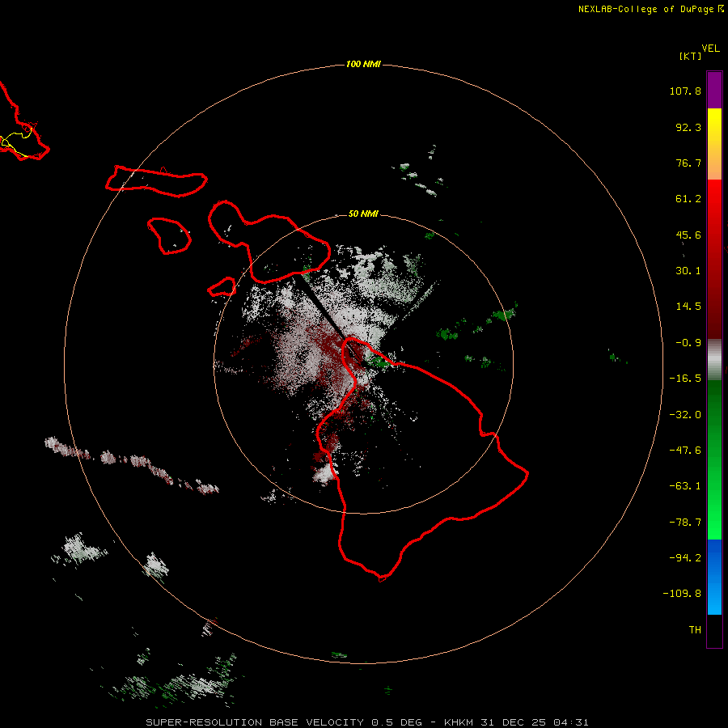
Task: Select the -32.0 scale value
Action: (685, 415)
